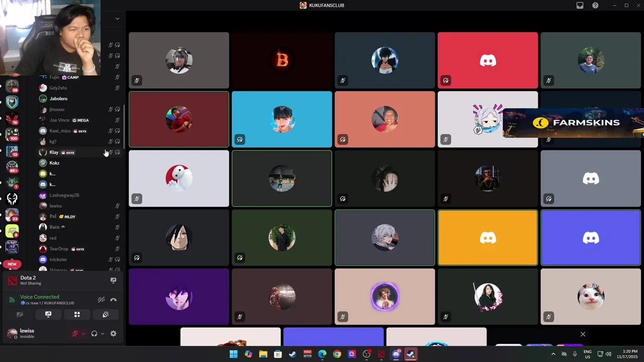Screen dimensions: 644x362
Task: Select Klay in the voice member list
Action: [x=80, y=152]
